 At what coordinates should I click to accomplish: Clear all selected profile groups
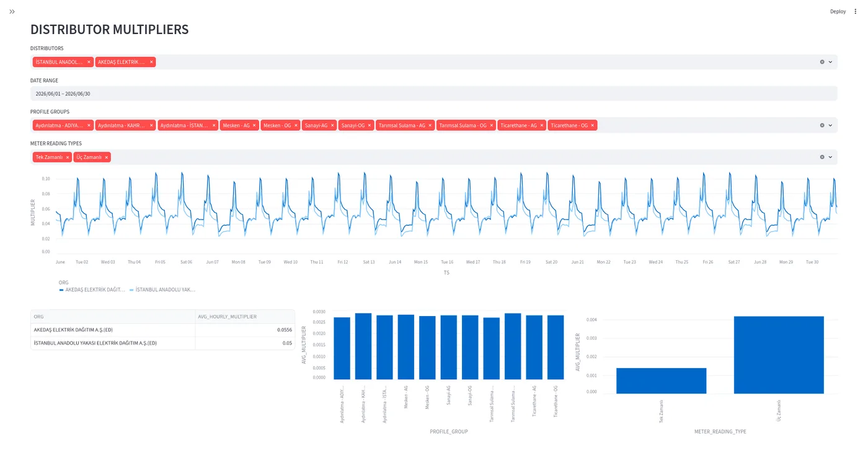point(822,125)
